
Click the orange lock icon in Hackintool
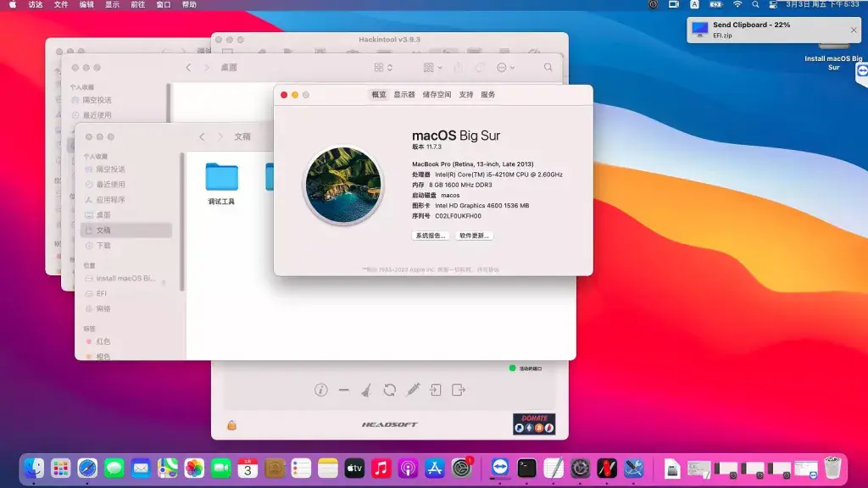pyautogui.click(x=232, y=425)
